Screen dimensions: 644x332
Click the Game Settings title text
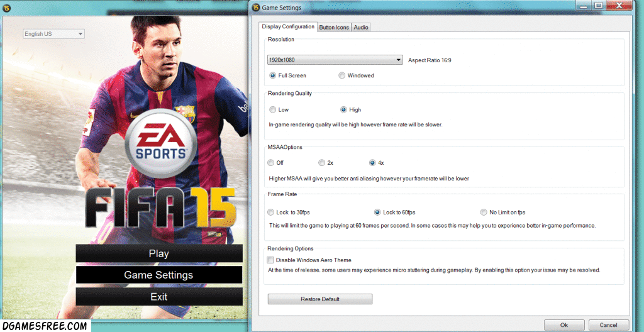click(282, 8)
